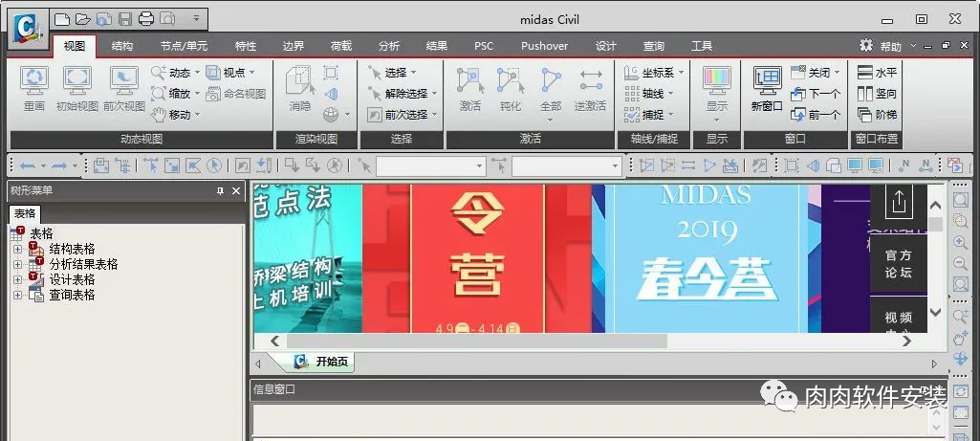The image size is (980, 441).
Task: Click the 关闭 window button
Action: point(815,73)
